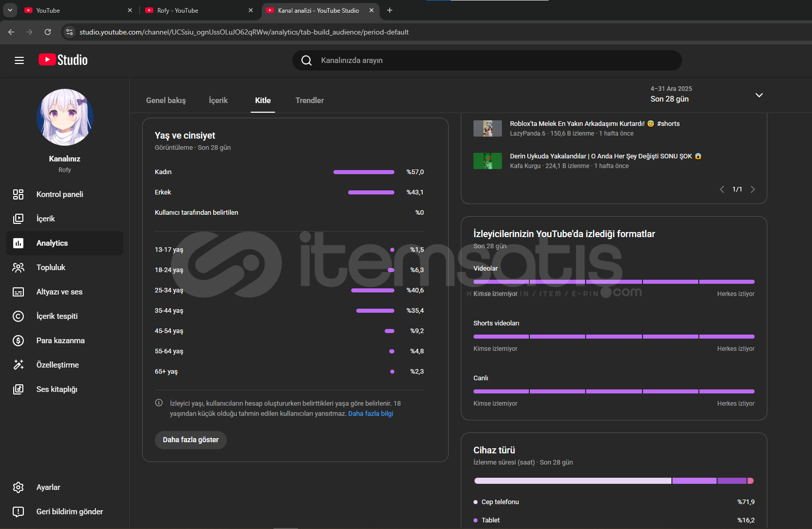Image resolution: width=812 pixels, height=529 pixels.
Task: Open Ses kitaplığı audio library
Action: coord(57,389)
